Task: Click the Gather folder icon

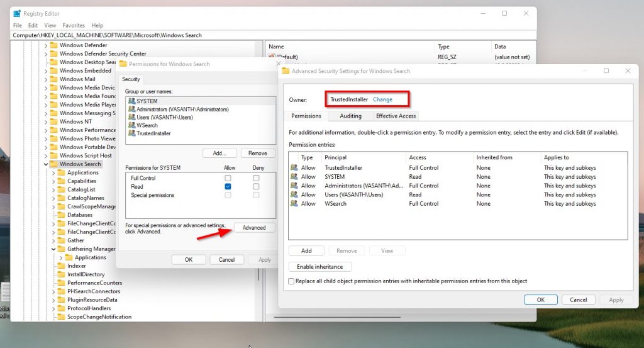Action: click(x=62, y=240)
